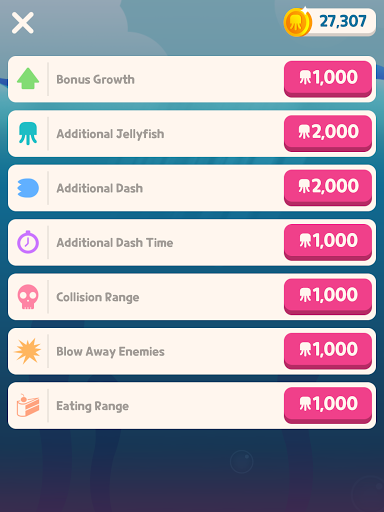Click the cake slice Eating Range icon
This screenshot has height=512, width=384.
coord(28,405)
